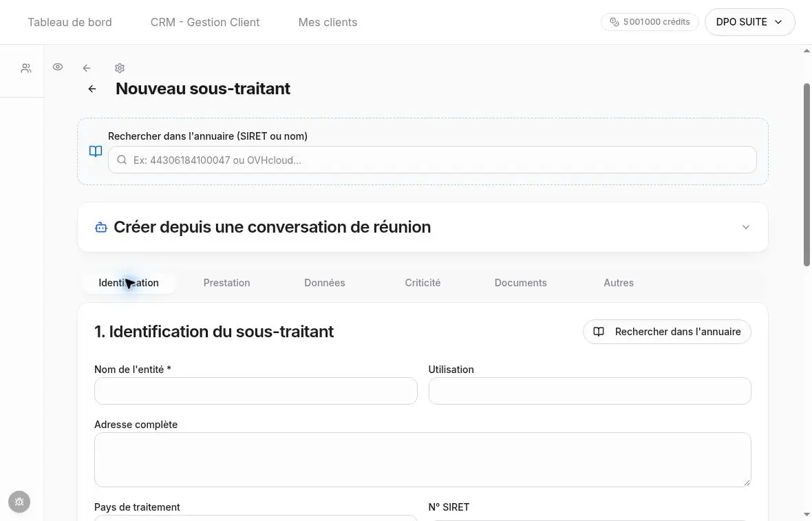
Task: Click the Adresse complète text area
Action: 423,460
